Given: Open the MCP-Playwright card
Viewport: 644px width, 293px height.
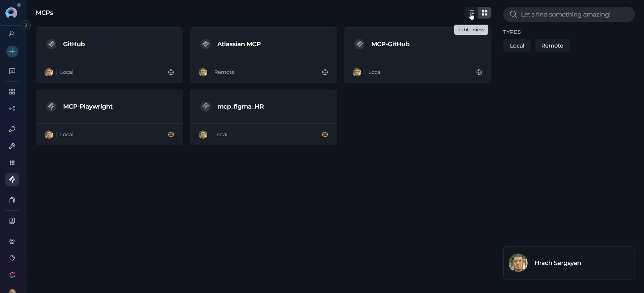Looking at the screenshot, I should click(x=109, y=117).
